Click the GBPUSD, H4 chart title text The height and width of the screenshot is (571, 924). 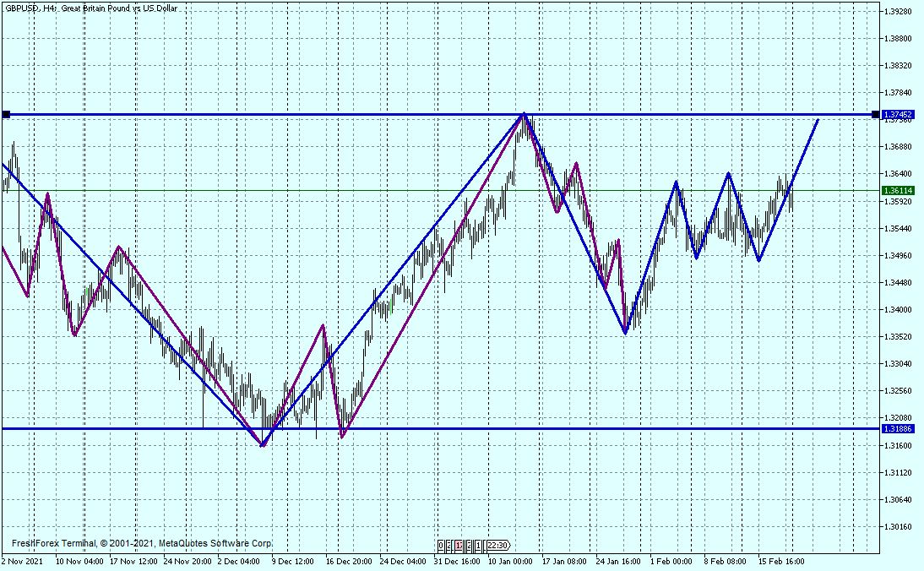pyautogui.click(x=91, y=8)
